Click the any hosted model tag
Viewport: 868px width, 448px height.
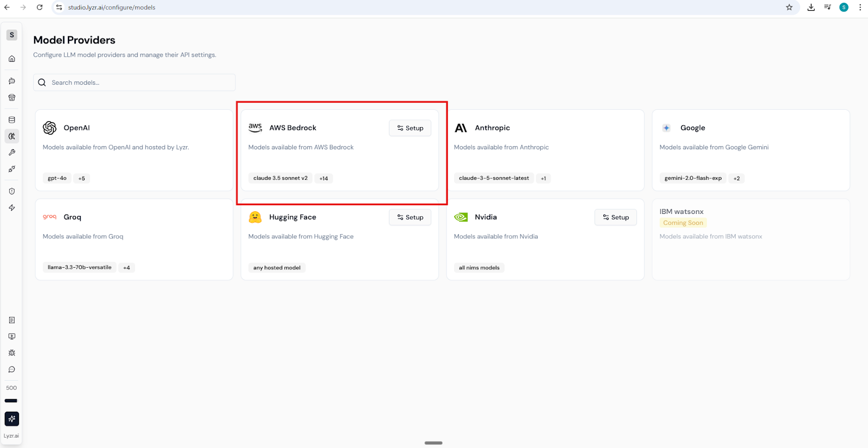[277, 268]
